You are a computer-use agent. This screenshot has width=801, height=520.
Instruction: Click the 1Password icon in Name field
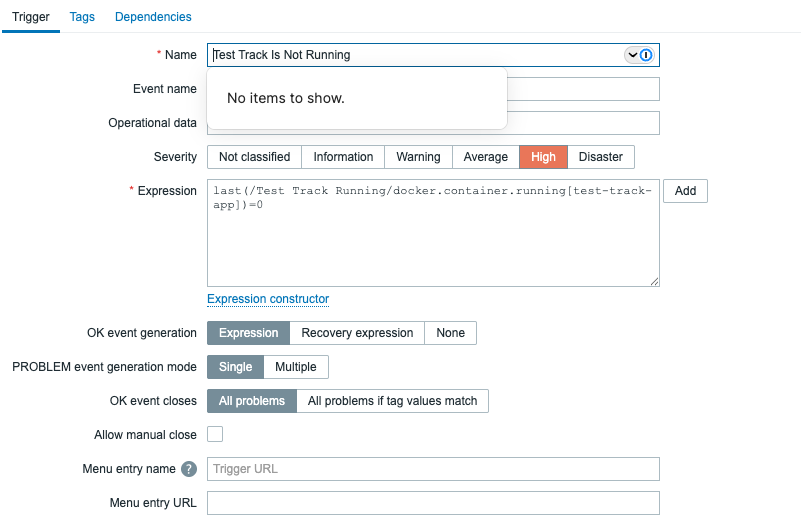646,55
